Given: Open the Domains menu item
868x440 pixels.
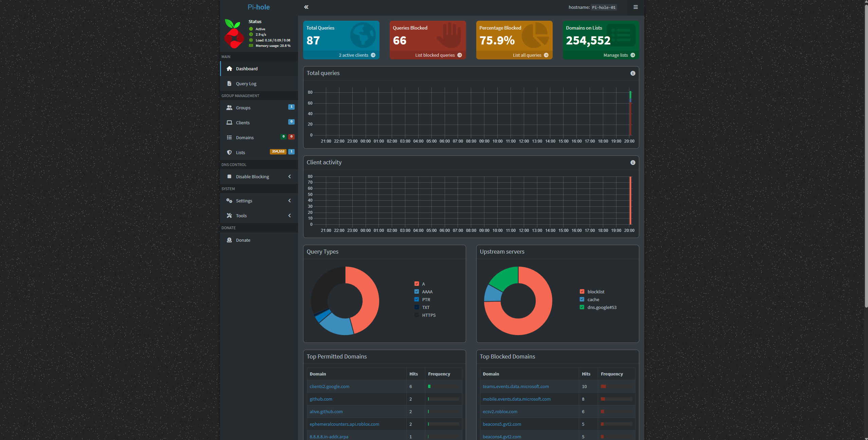Looking at the screenshot, I should [x=259, y=137].
